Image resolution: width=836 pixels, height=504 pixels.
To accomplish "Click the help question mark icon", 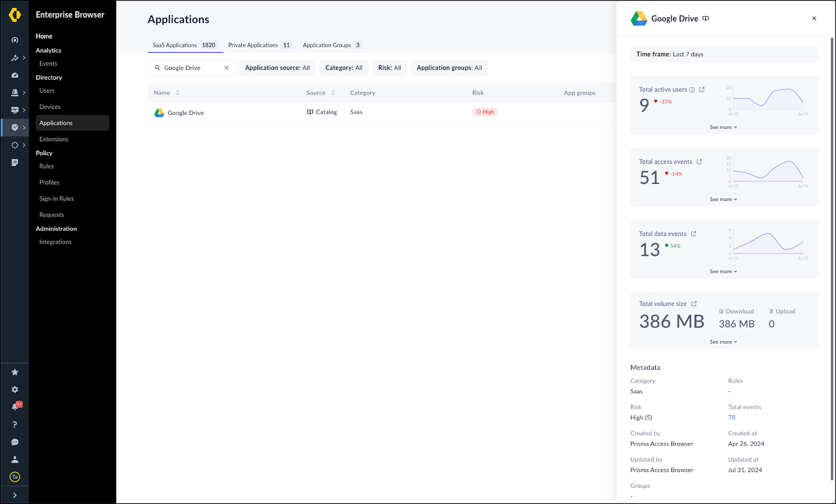I will (15, 425).
